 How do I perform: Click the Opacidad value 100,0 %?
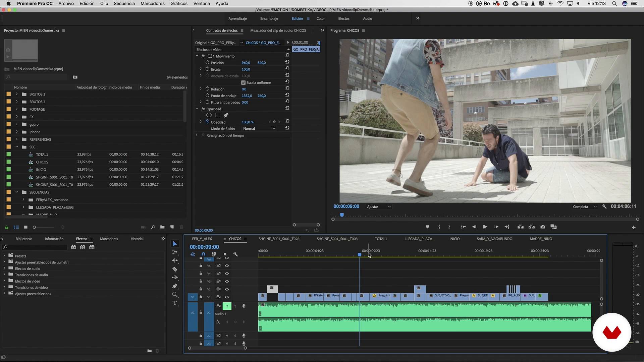(248, 122)
